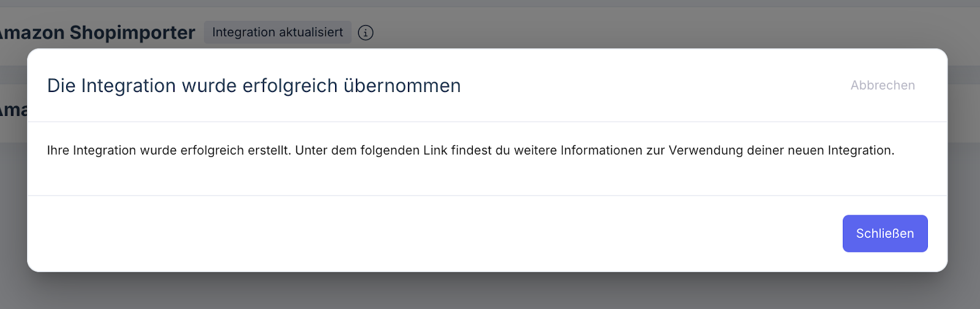Screen dimensions: 980x309
Task: Click the word 'Shopimporter' in the page heading
Action: 132,32
